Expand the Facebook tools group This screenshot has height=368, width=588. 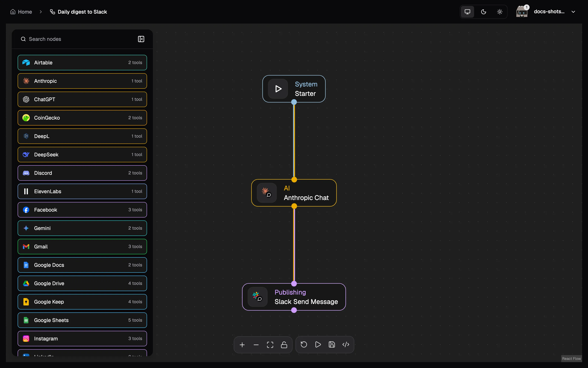coord(82,210)
